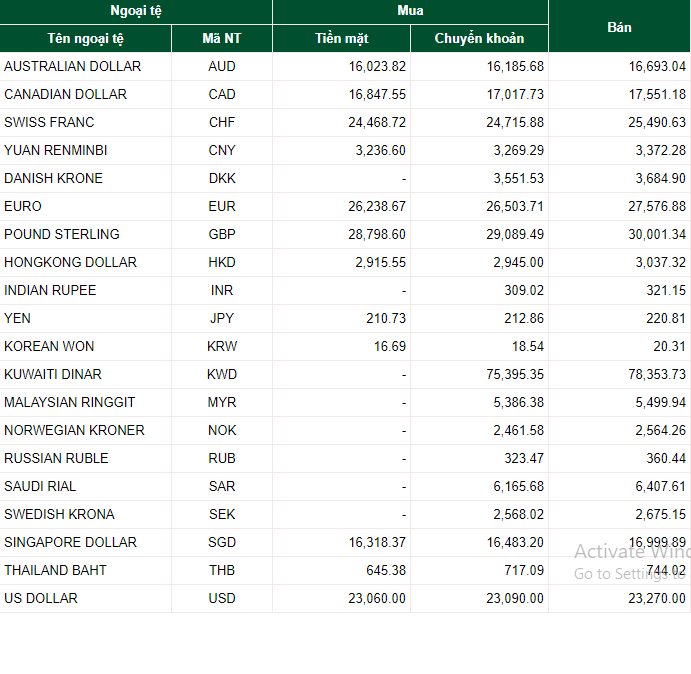Click the THAILAND BAHT cash rate 645.38

[386, 570]
